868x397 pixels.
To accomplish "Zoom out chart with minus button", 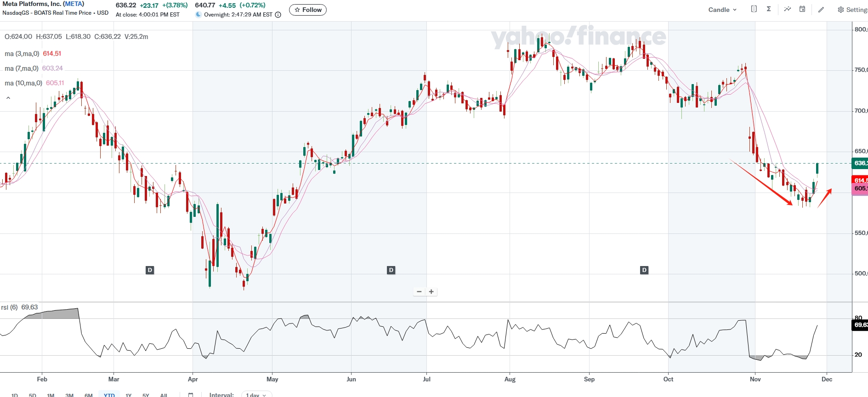I will (x=419, y=292).
